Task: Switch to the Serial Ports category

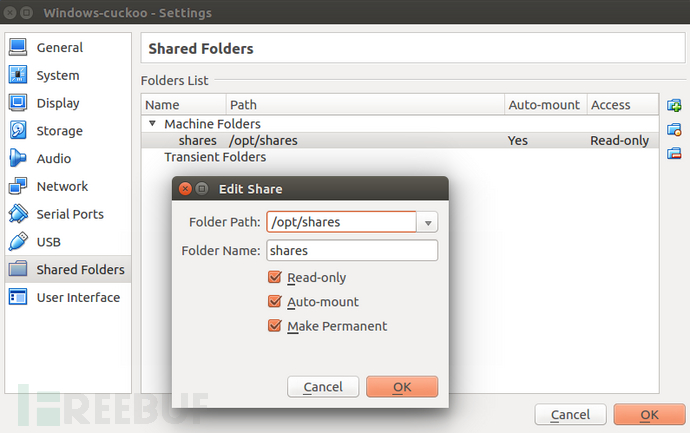Action: click(x=70, y=214)
